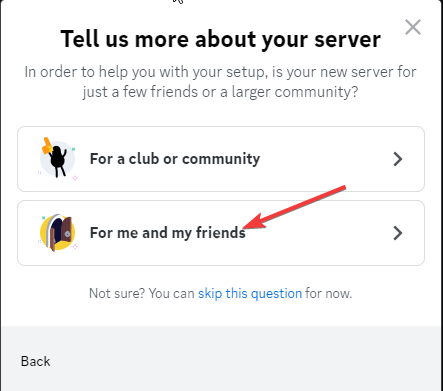Select 'For a club or community' label
443x391 pixels.
tap(175, 159)
